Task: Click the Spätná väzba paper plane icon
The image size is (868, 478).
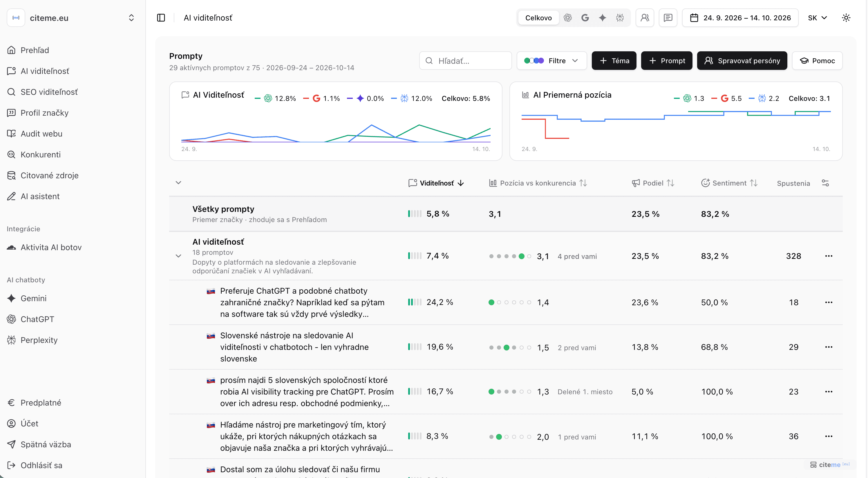Action: [11, 444]
